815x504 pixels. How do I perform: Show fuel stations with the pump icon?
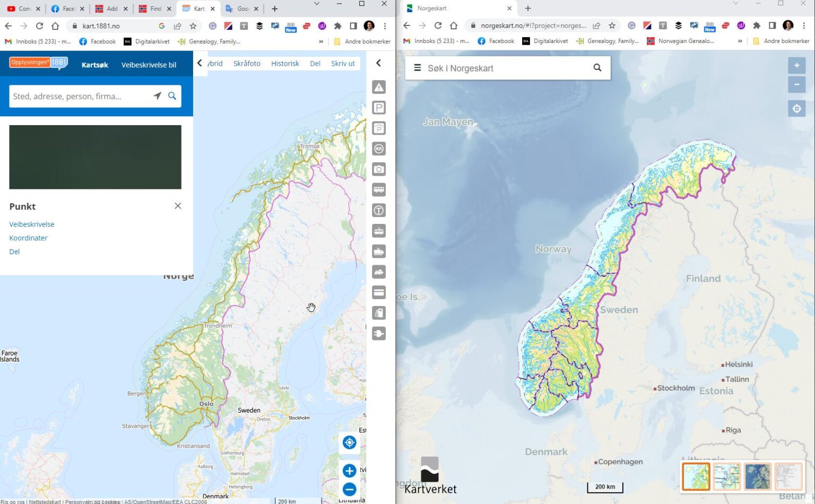378,312
